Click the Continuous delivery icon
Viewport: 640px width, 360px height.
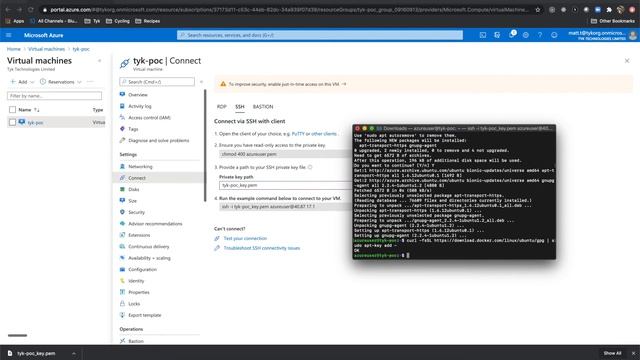[122, 246]
